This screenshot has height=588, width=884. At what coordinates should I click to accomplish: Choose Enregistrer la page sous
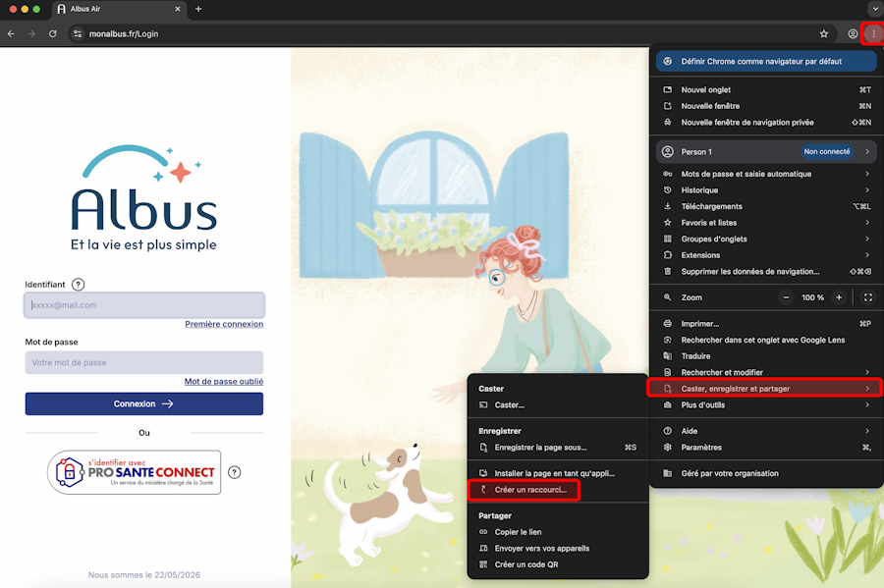pos(558,448)
